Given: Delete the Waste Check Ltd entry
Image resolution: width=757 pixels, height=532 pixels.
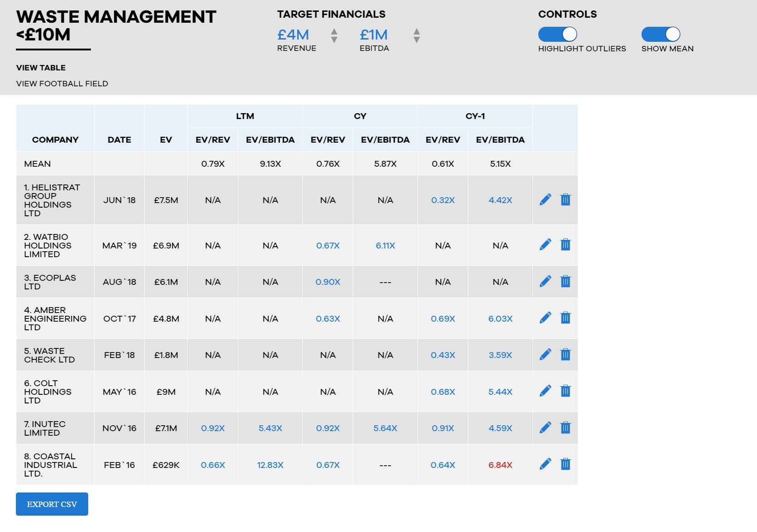Looking at the screenshot, I should tap(565, 354).
